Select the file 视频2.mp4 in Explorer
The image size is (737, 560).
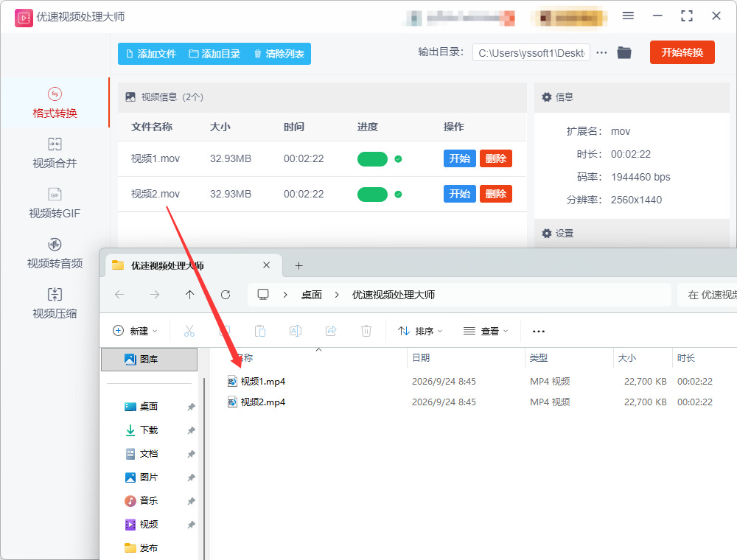pos(263,402)
